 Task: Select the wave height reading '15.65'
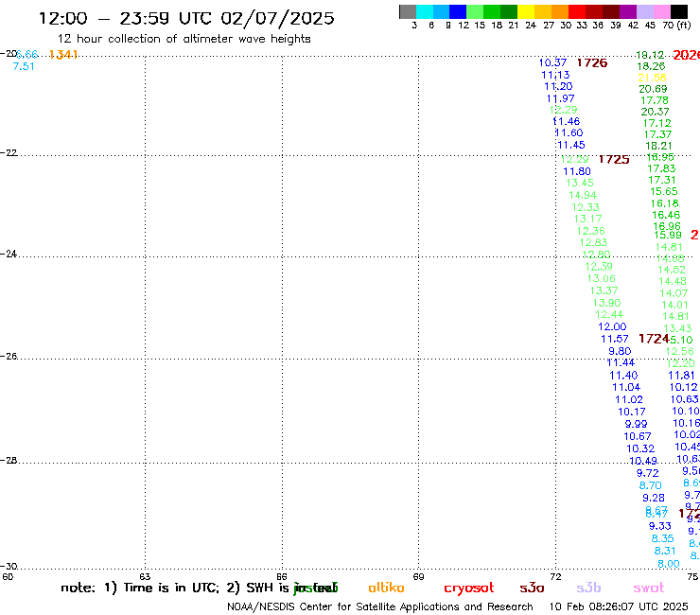pyautogui.click(x=664, y=191)
